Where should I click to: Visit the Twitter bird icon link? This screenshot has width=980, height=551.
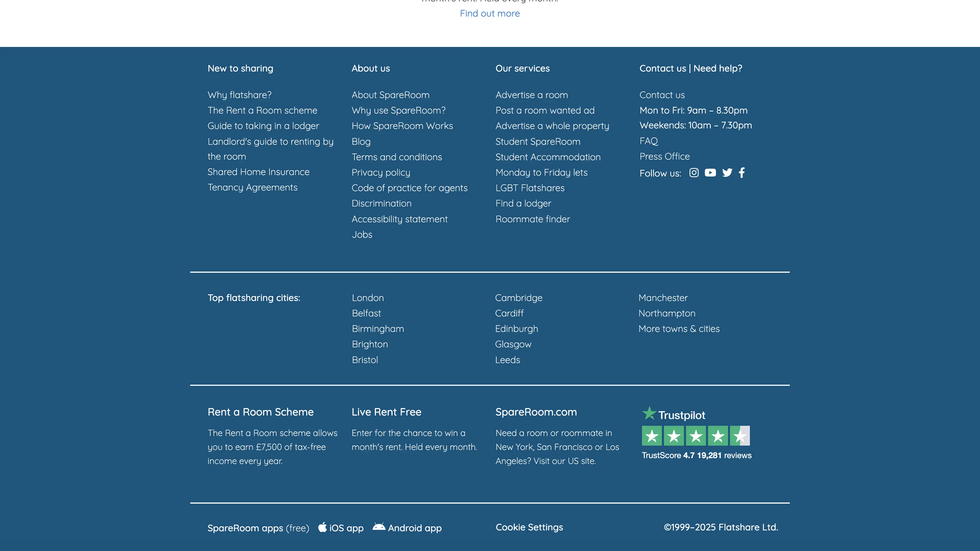(x=727, y=173)
